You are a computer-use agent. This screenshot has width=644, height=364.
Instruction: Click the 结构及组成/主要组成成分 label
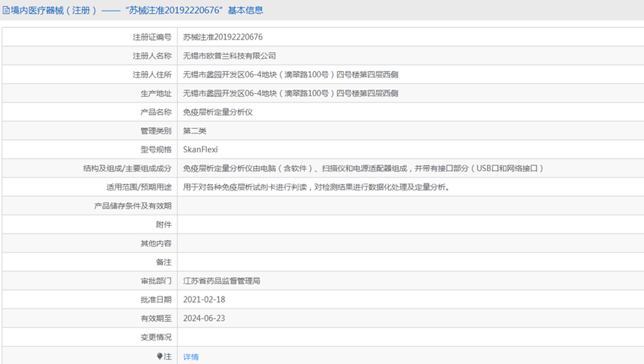[127, 168]
